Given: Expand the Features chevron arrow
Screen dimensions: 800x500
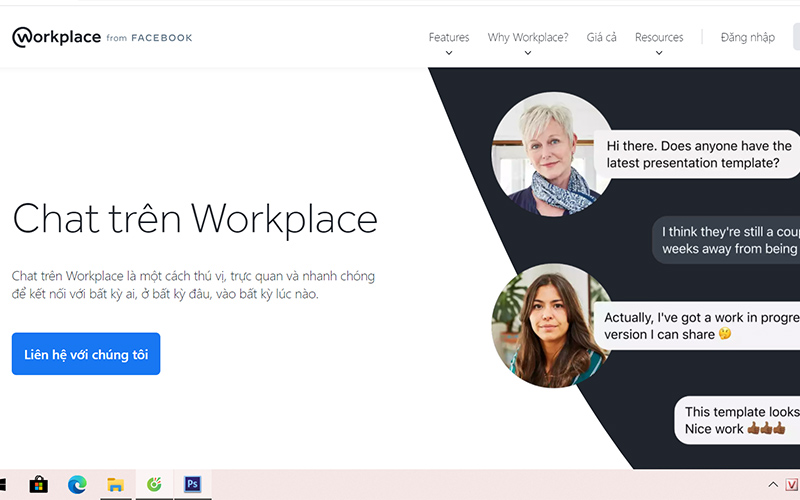Looking at the screenshot, I should pyautogui.click(x=449, y=53).
